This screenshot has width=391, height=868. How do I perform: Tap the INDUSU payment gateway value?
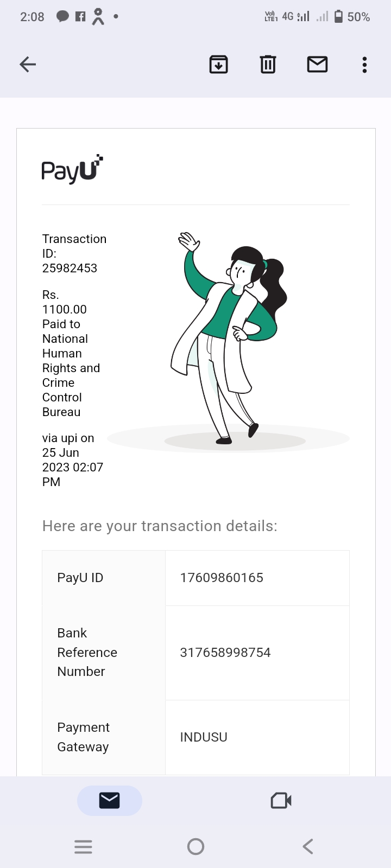point(204,737)
